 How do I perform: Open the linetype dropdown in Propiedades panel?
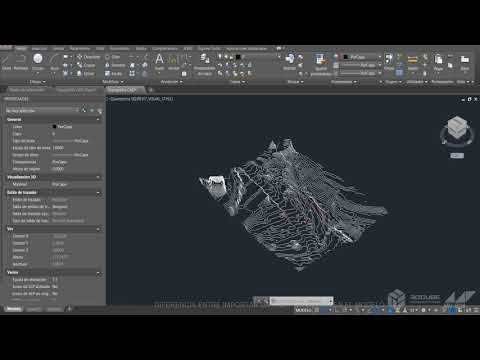(361, 73)
